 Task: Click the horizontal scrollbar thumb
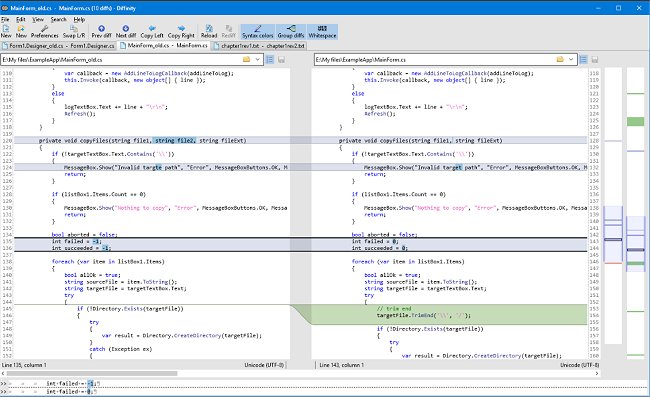[x=92, y=373]
